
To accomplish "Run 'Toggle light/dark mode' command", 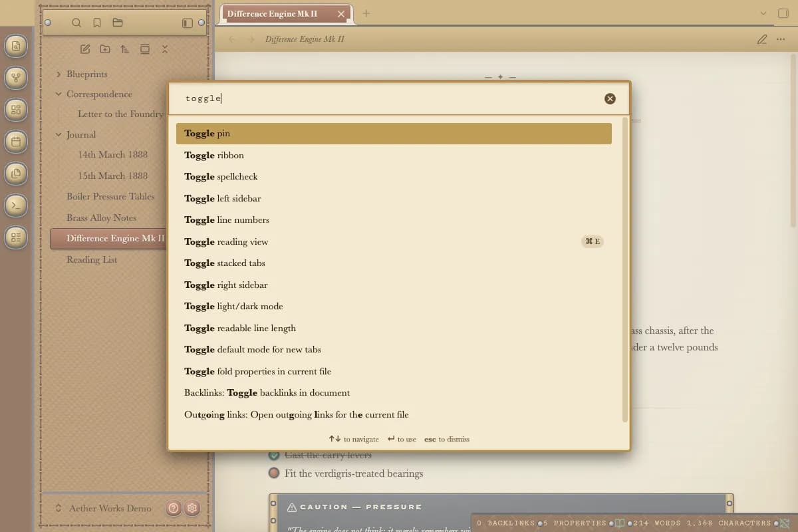I will tap(394, 307).
